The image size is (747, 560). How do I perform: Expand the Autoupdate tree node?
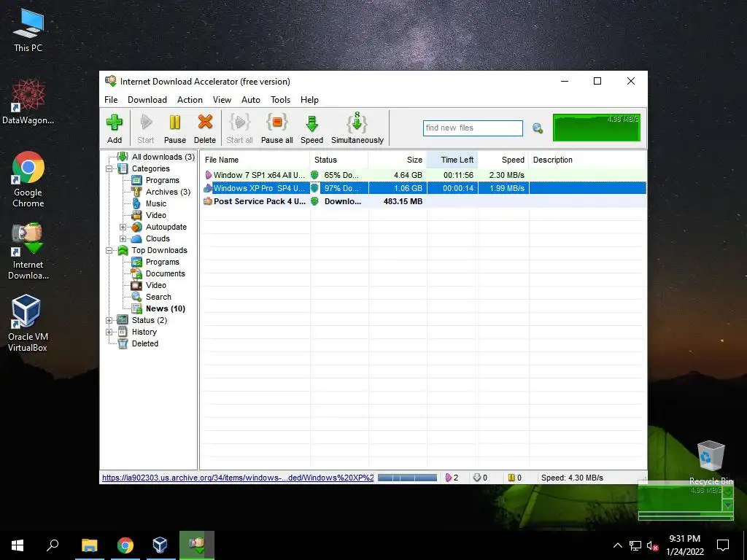click(x=123, y=227)
